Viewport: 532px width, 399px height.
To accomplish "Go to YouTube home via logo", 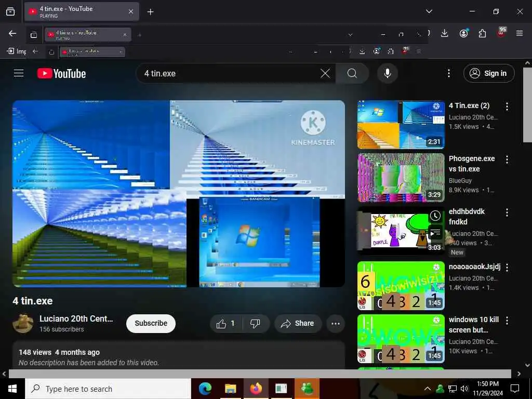I will (x=61, y=73).
